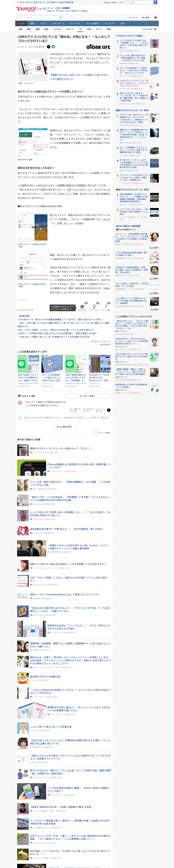Open the article's LINE phone screenshot image
Viewport: 174px width, 868px height.
32,66
